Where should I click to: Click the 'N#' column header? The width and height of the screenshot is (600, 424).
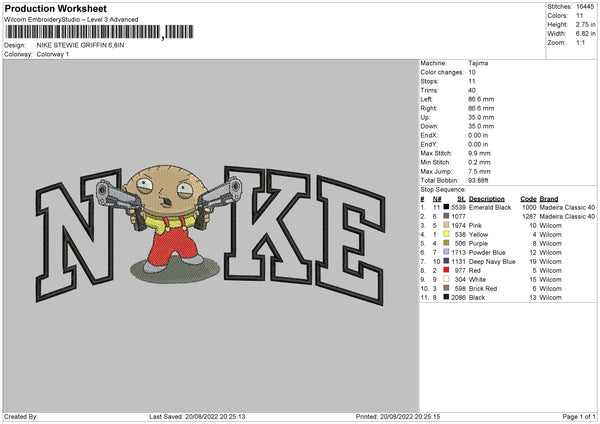click(437, 199)
